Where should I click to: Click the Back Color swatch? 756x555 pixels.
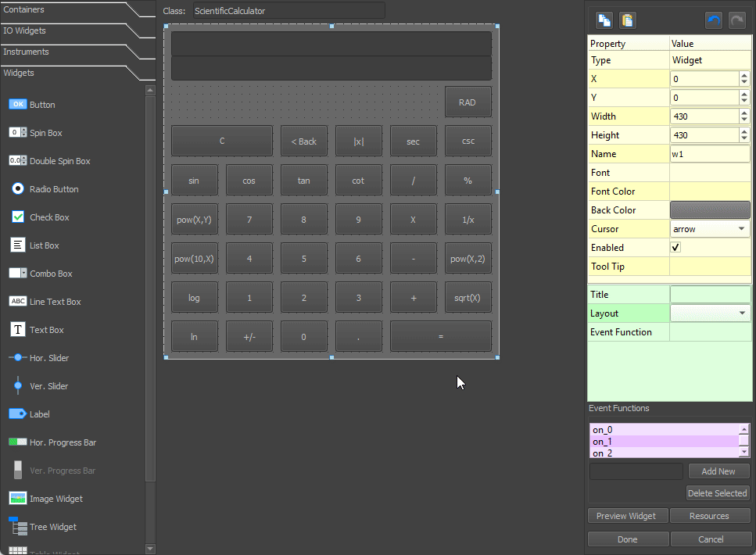pos(710,210)
